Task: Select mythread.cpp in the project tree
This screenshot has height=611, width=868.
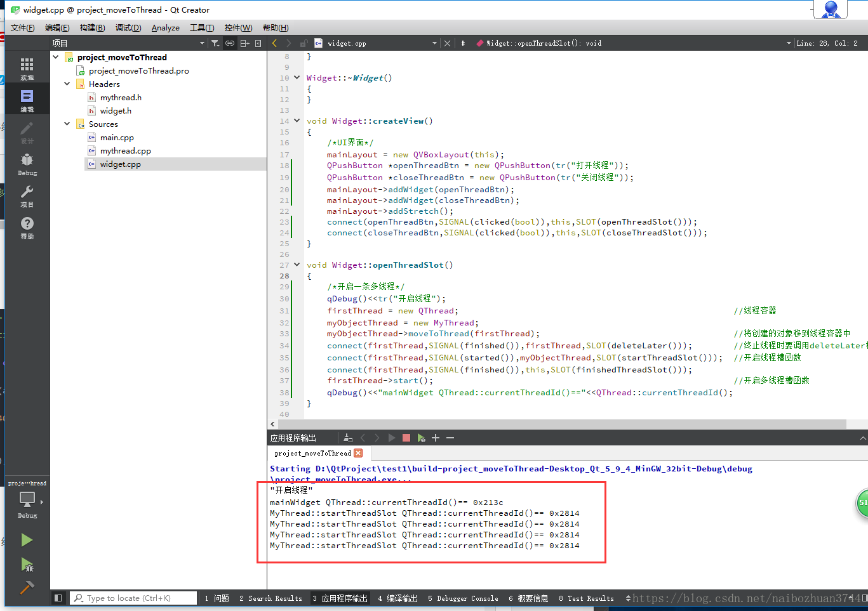Action: [x=125, y=150]
